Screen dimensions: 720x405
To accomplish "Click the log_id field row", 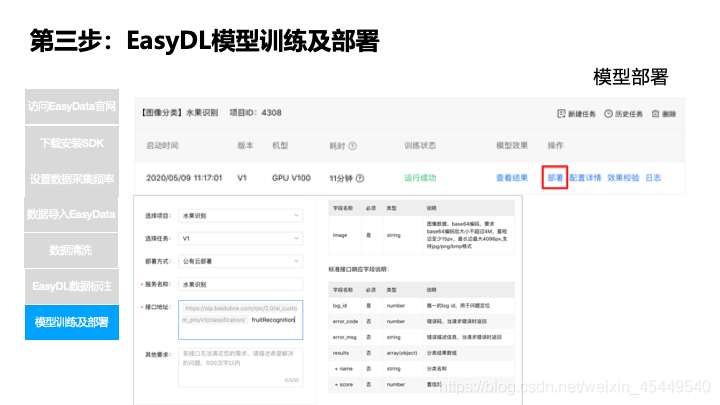I will 422,305.
